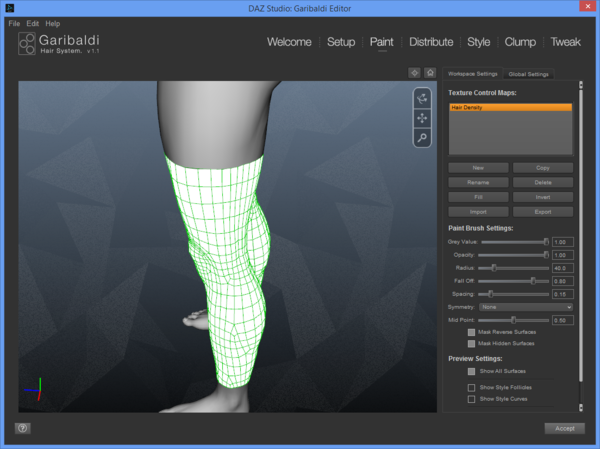Go to the Distribute page

tap(431, 42)
